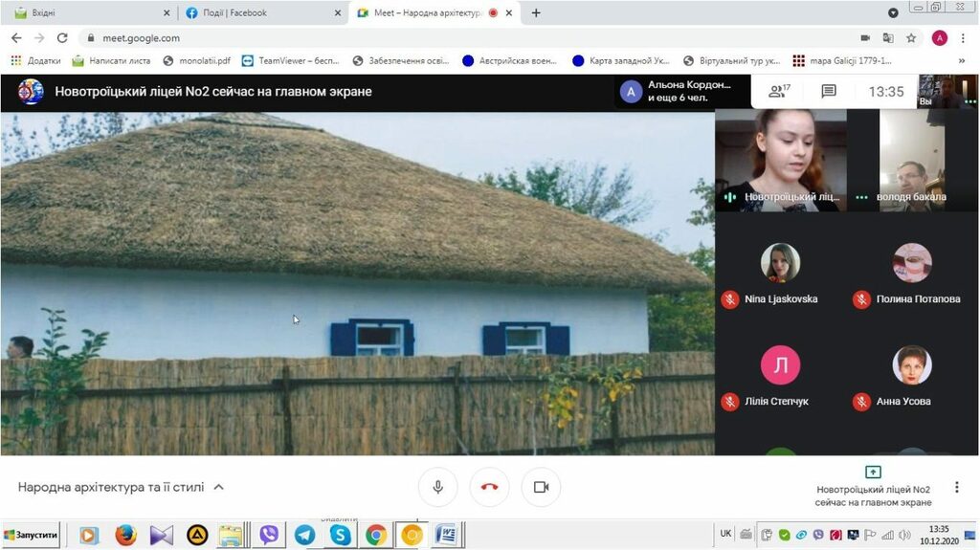Viewport: 980px width, 550px height.
Task: Switch to the Вхідні tab
Action: click(x=86, y=13)
